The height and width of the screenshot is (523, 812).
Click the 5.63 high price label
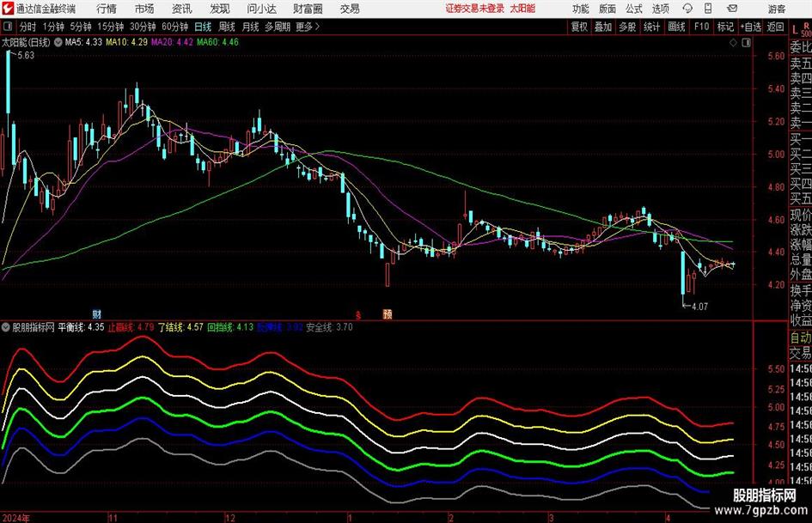pyautogui.click(x=26, y=56)
